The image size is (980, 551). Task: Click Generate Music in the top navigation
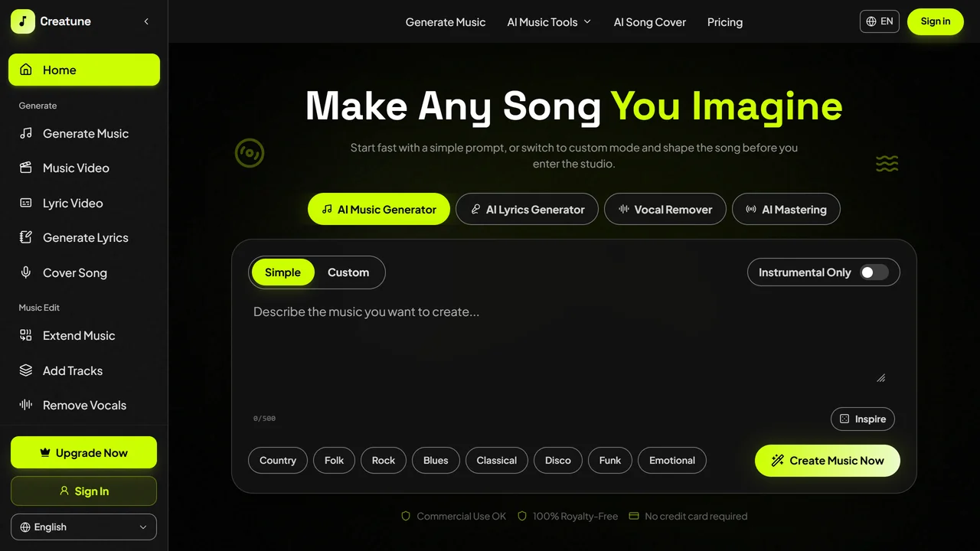click(x=446, y=22)
